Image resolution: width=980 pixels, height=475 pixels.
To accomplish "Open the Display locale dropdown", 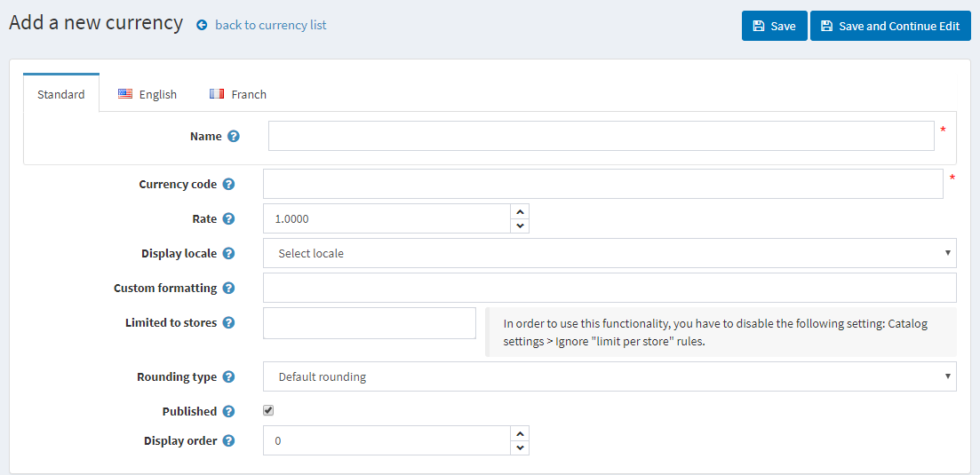I will pyautogui.click(x=609, y=253).
